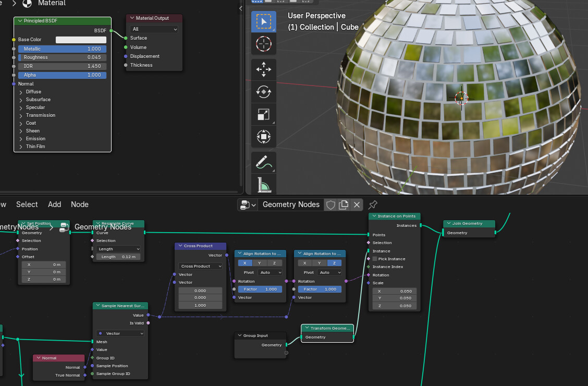Screen dimensions: 588x386
Task: Collapse the shader editor sidebar arrow
Action: [x=241, y=8]
